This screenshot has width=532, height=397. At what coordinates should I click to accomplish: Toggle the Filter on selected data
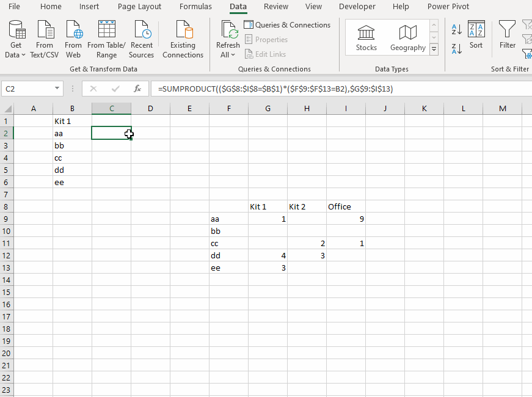click(507, 37)
